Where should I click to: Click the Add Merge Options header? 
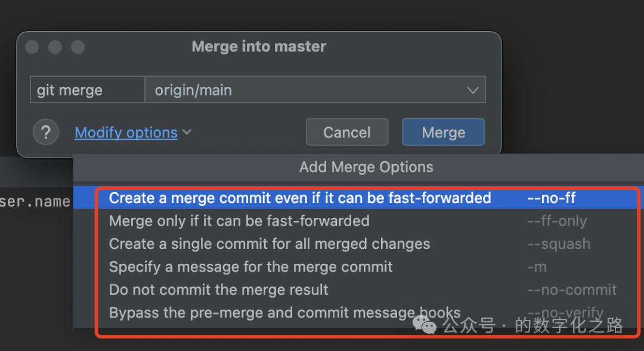[x=366, y=167]
